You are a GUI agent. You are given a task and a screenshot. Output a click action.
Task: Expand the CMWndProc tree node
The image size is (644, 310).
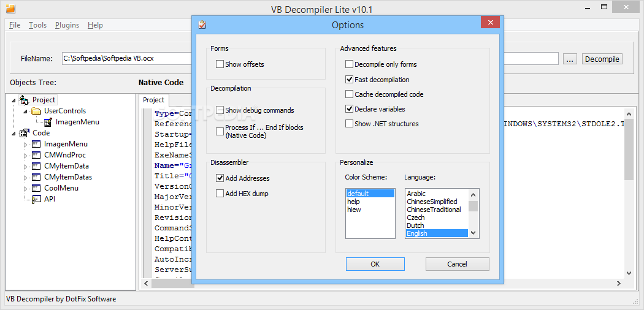point(25,156)
